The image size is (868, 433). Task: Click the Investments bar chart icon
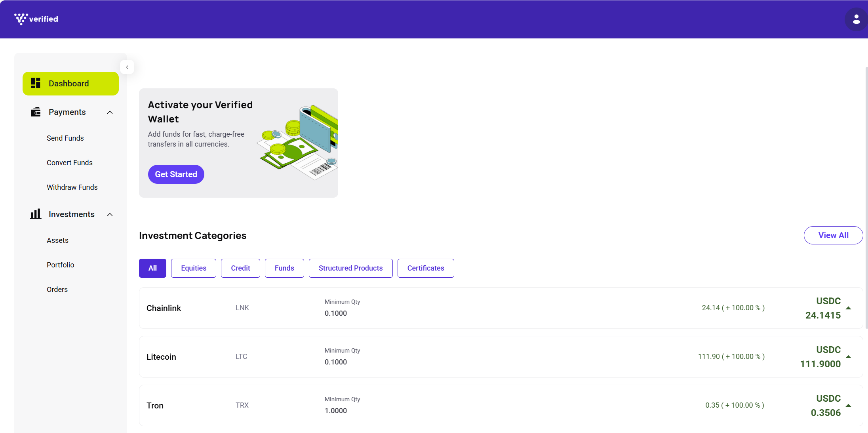point(36,214)
